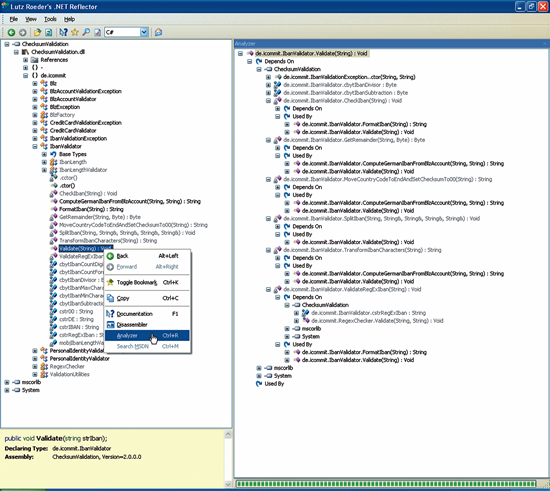Screen dimensions: 550x491
Task: Click the References folder icon in tree
Action: [x=35, y=60]
